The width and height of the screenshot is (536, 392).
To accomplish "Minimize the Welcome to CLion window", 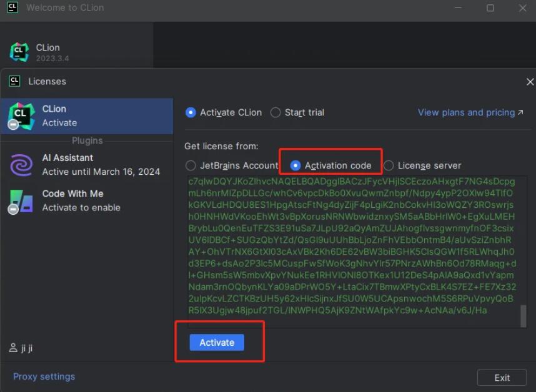I will [458, 8].
